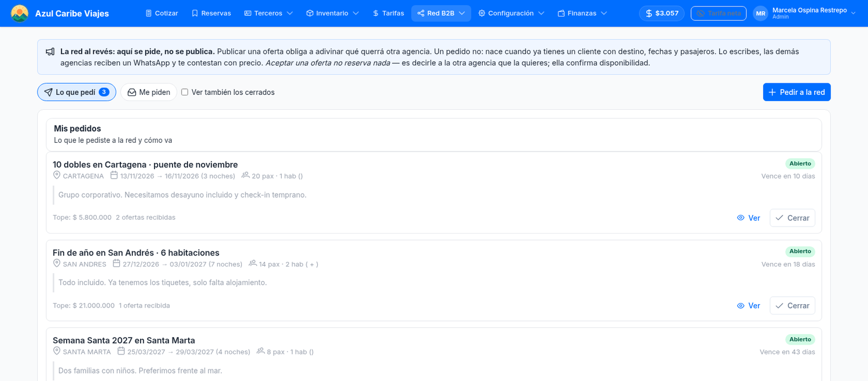Click the '2 ofertas recibidas' text
This screenshot has height=381, width=868.
click(x=145, y=217)
